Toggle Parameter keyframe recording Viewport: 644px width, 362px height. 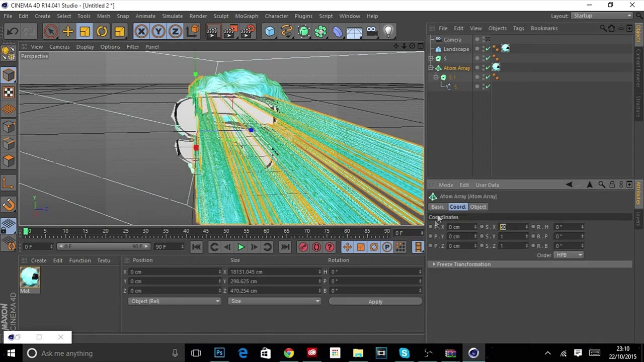click(x=387, y=247)
